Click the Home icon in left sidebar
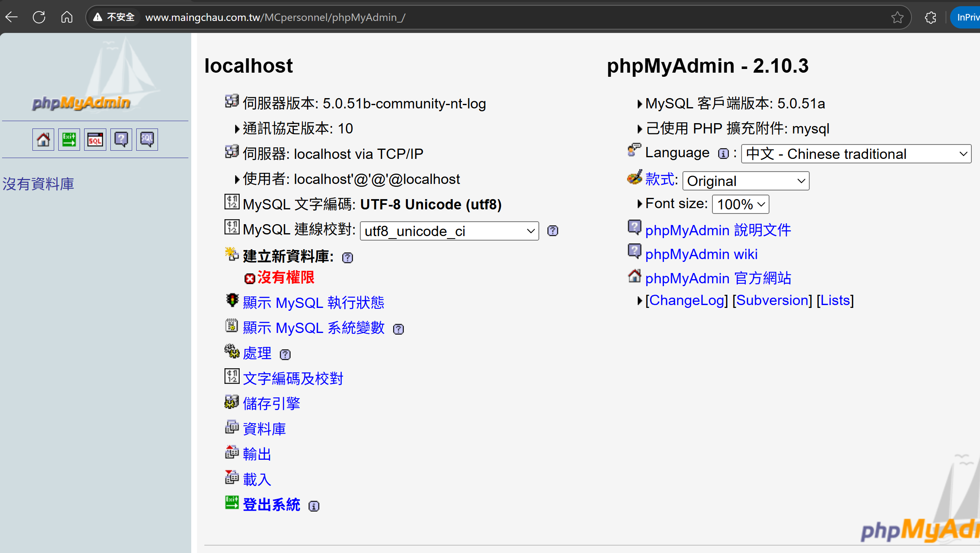The image size is (980, 553). [43, 140]
